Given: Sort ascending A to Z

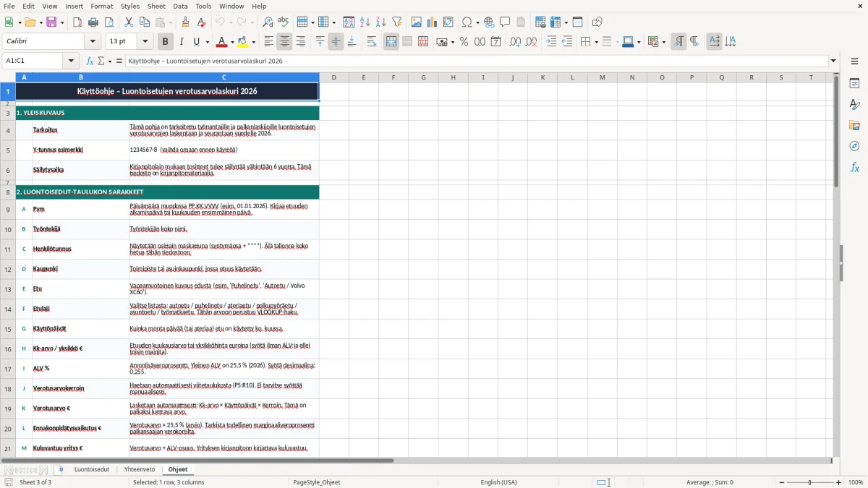Looking at the screenshot, I should [365, 22].
